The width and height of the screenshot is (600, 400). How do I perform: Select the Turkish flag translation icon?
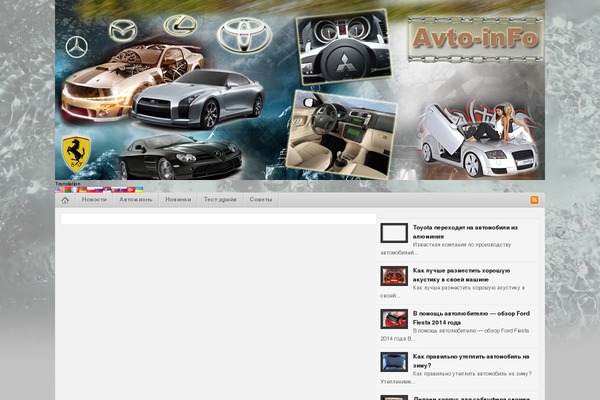131,189
